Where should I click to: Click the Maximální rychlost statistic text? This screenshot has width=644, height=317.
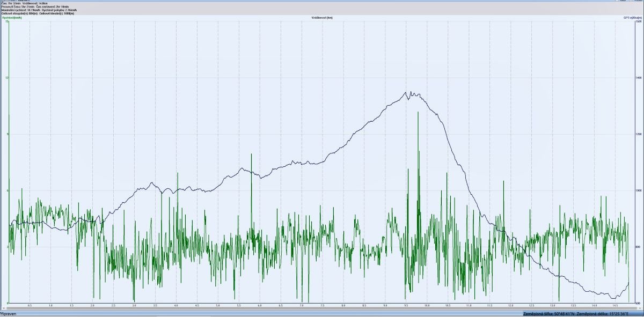[x=17, y=10]
